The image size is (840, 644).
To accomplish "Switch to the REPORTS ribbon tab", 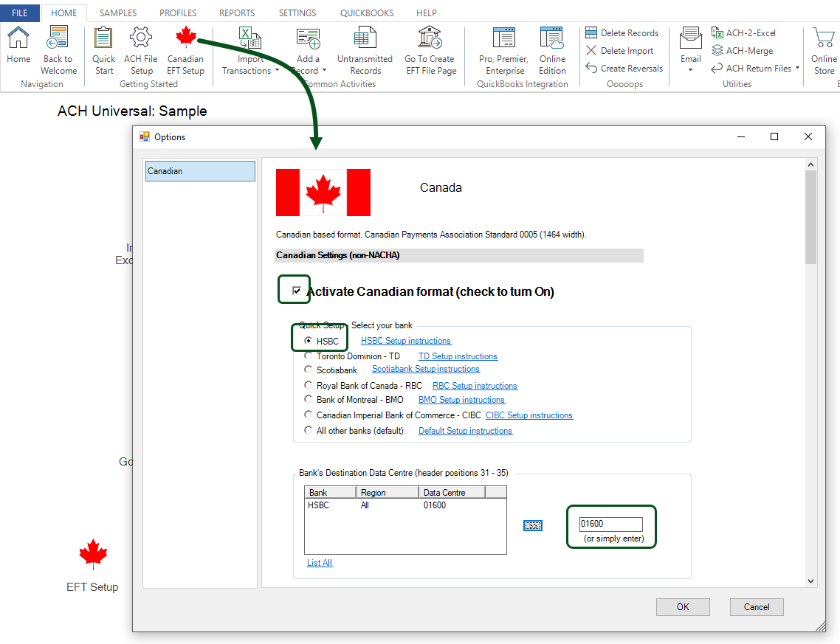I will pyautogui.click(x=237, y=13).
